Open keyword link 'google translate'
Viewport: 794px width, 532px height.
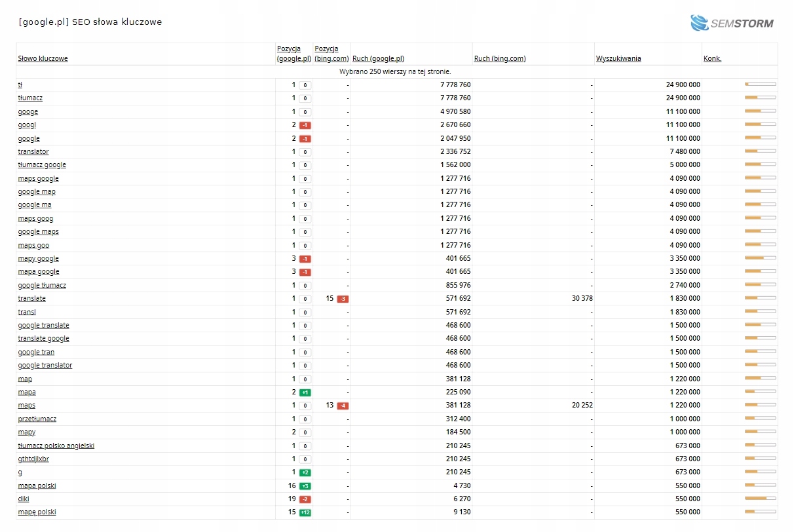43,326
